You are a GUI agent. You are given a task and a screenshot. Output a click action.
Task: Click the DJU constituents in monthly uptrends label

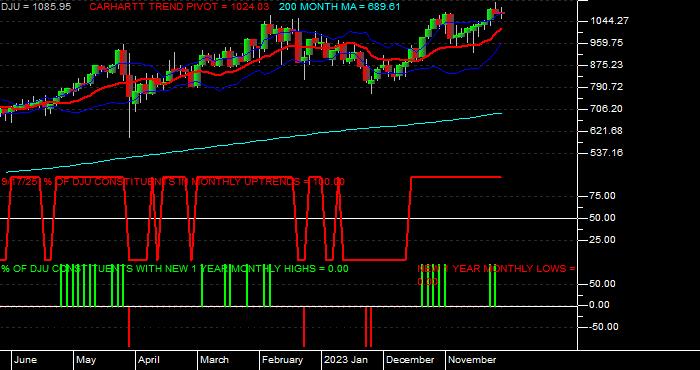pos(173,182)
